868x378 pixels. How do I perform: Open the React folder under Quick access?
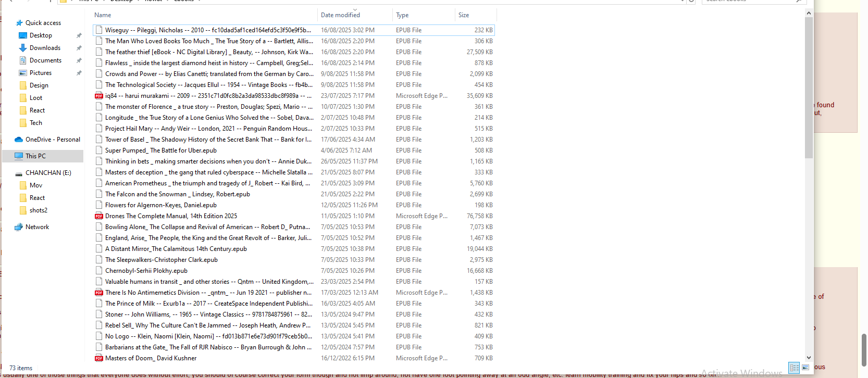(x=37, y=110)
